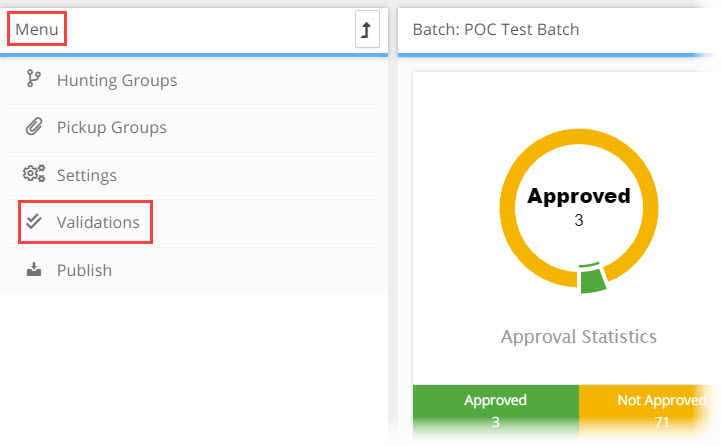Collapse the menu with the up-arrow button
The height and width of the screenshot is (447, 722).
[x=367, y=29]
